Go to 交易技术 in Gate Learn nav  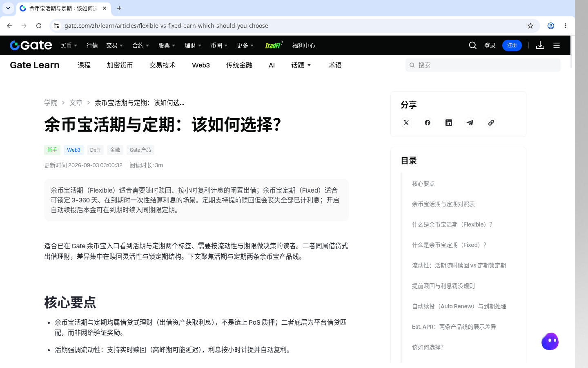tap(163, 65)
